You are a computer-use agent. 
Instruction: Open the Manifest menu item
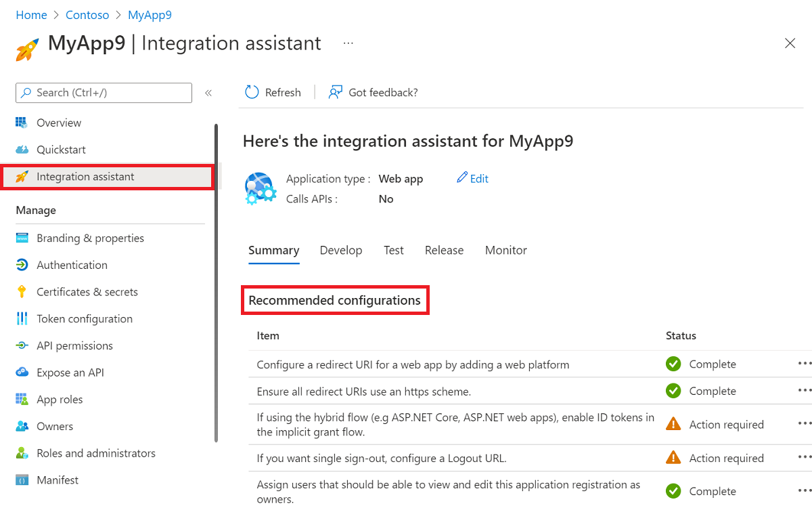(58, 480)
